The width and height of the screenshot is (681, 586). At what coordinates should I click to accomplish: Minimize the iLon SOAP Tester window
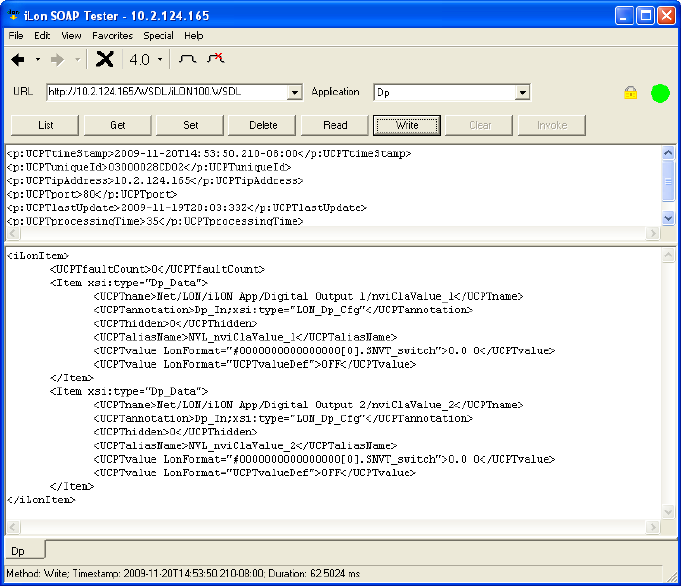click(624, 16)
